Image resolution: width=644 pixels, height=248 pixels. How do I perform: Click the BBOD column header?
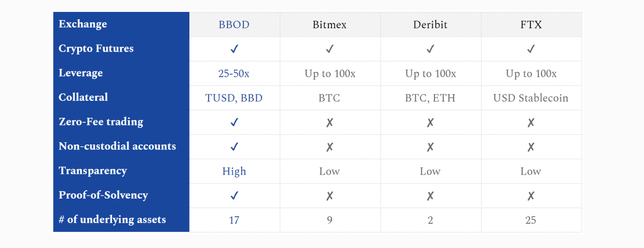tap(234, 25)
